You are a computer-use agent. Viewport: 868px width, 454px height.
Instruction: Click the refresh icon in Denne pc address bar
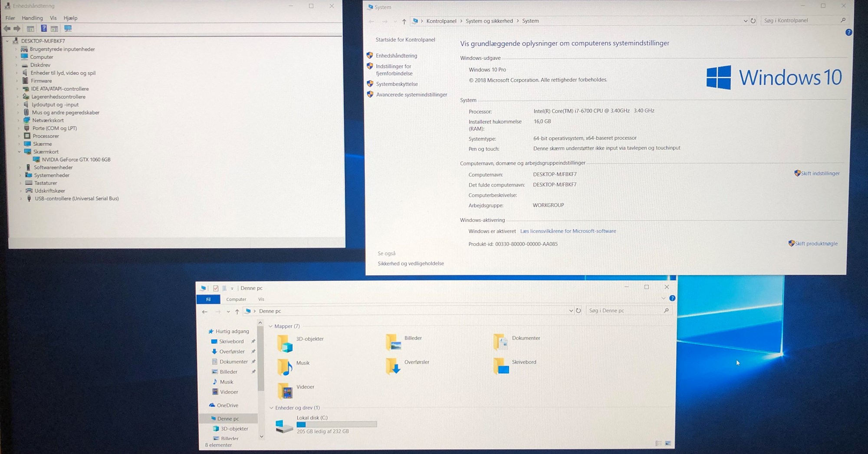click(578, 311)
